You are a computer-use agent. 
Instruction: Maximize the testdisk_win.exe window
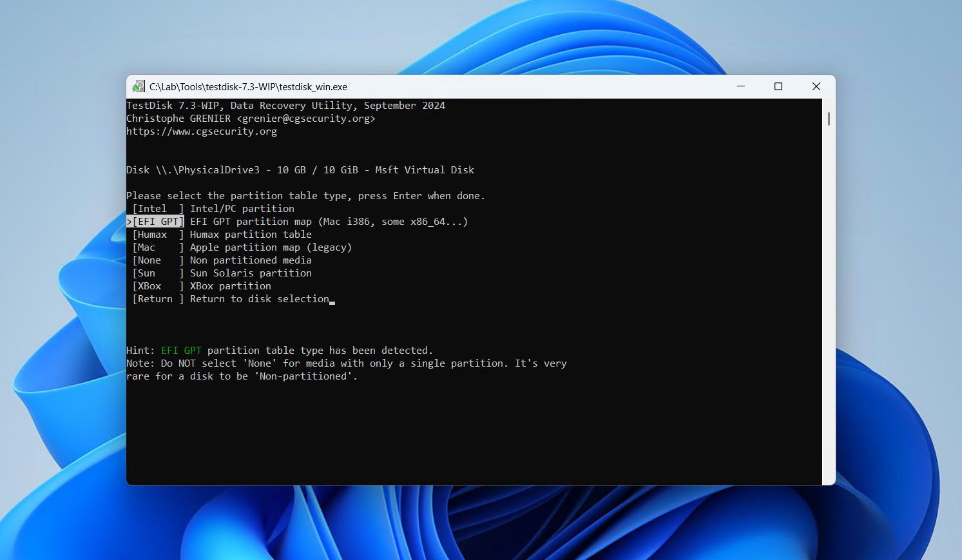point(778,86)
